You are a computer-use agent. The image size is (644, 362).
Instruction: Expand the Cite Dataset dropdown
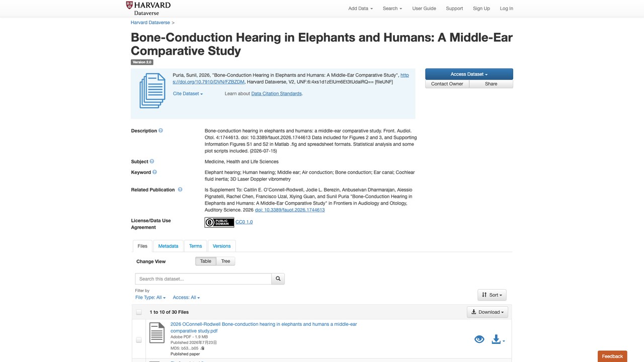188,94
